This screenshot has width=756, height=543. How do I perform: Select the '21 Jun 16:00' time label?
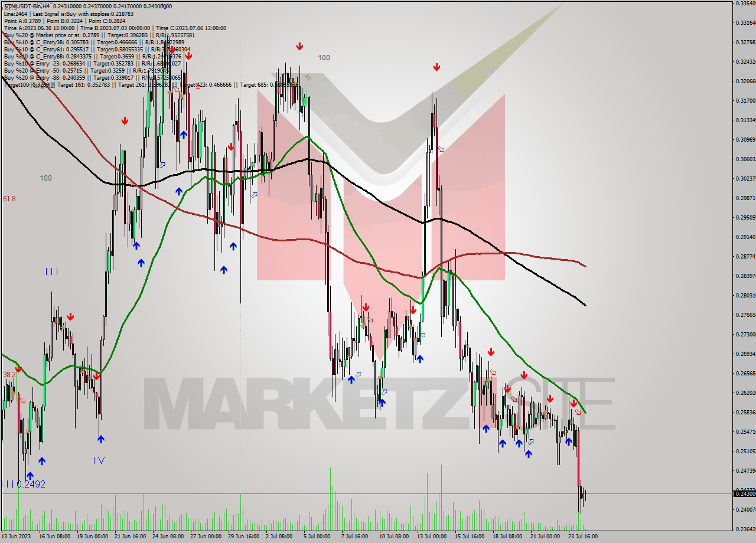pos(130,537)
